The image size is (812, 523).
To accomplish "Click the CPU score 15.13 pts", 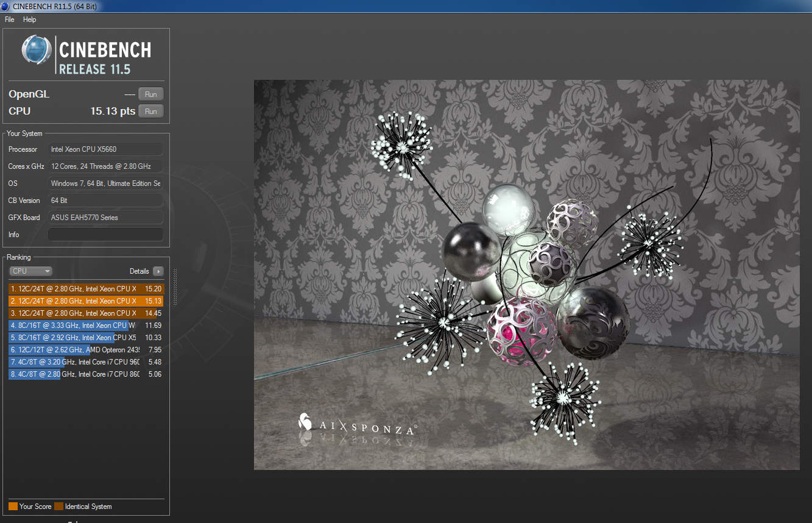I will pos(113,112).
